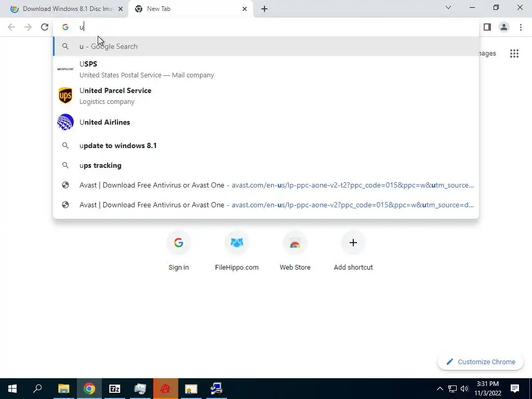Open 7-Zip from taskbar
The image size is (532, 399).
tap(115, 389)
